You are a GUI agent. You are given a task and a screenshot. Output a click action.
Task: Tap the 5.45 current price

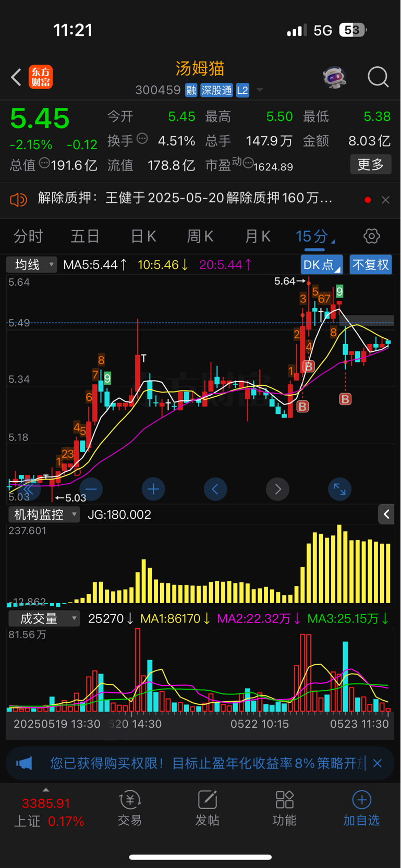(x=40, y=118)
